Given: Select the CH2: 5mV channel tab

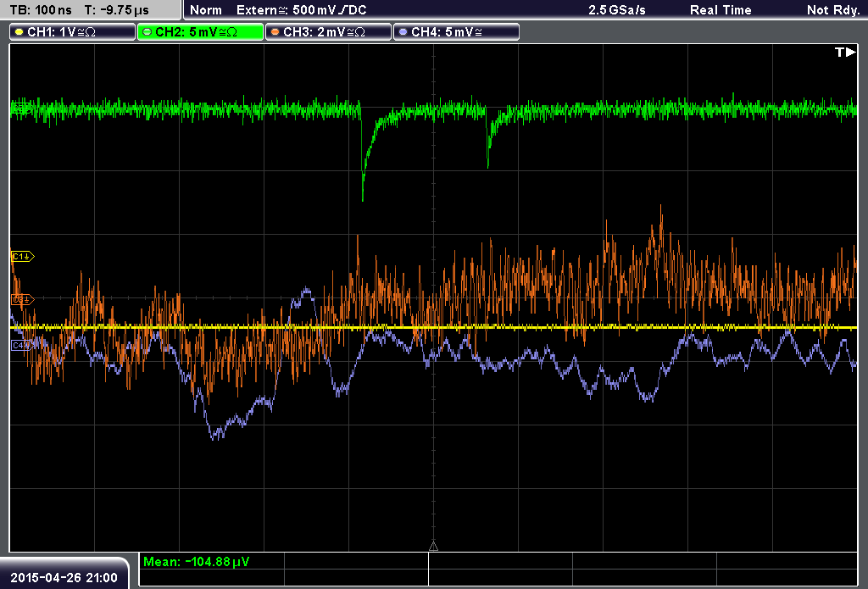Looking at the screenshot, I should click(x=200, y=32).
